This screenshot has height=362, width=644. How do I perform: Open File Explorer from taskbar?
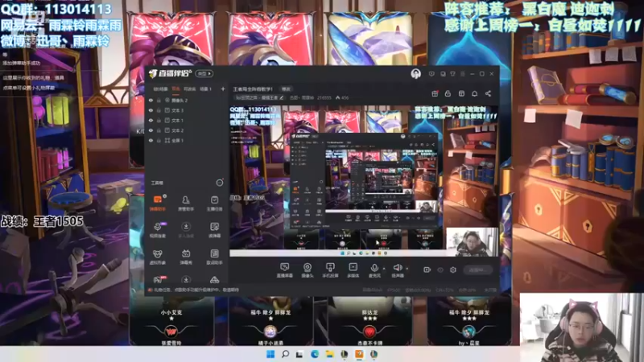click(x=329, y=354)
